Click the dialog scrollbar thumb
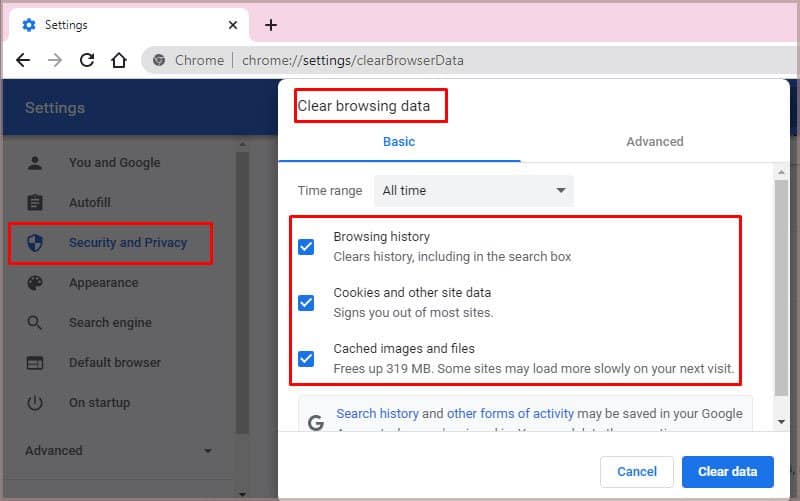 [x=781, y=288]
